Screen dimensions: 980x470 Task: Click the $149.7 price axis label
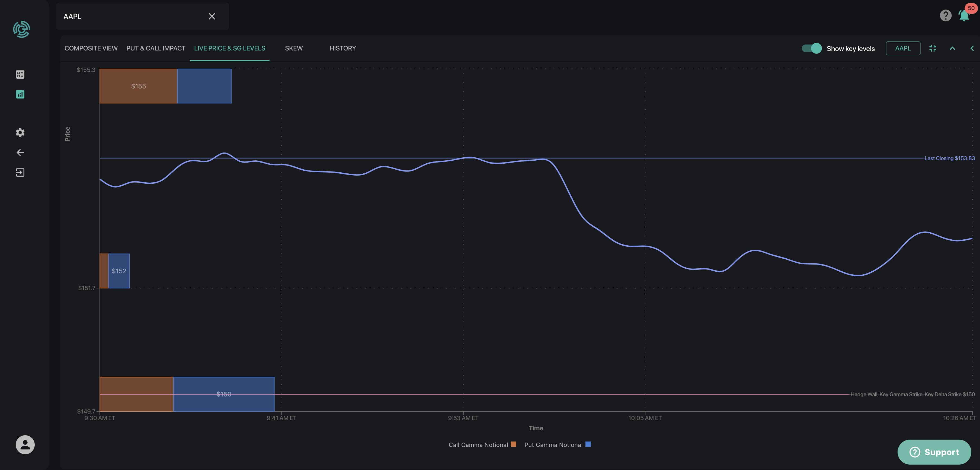[86, 411]
